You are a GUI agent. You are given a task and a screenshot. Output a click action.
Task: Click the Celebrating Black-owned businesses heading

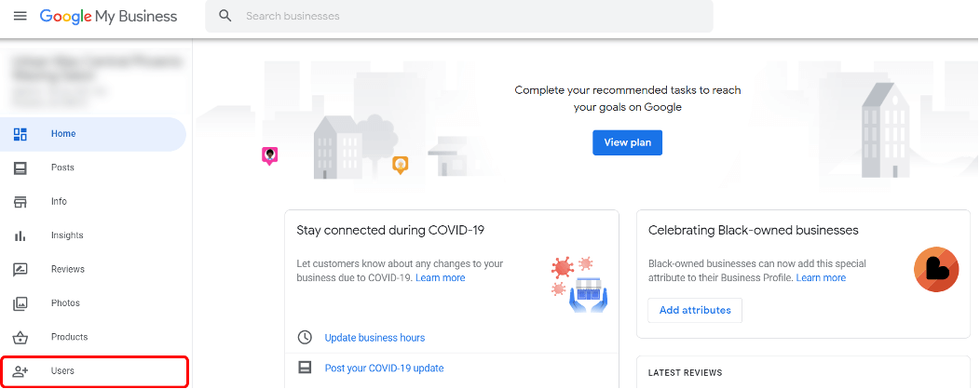[x=753, y=231]
